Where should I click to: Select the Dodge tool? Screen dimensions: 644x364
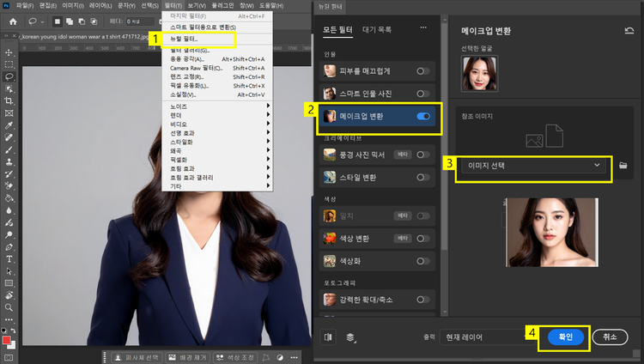[9, 234]
